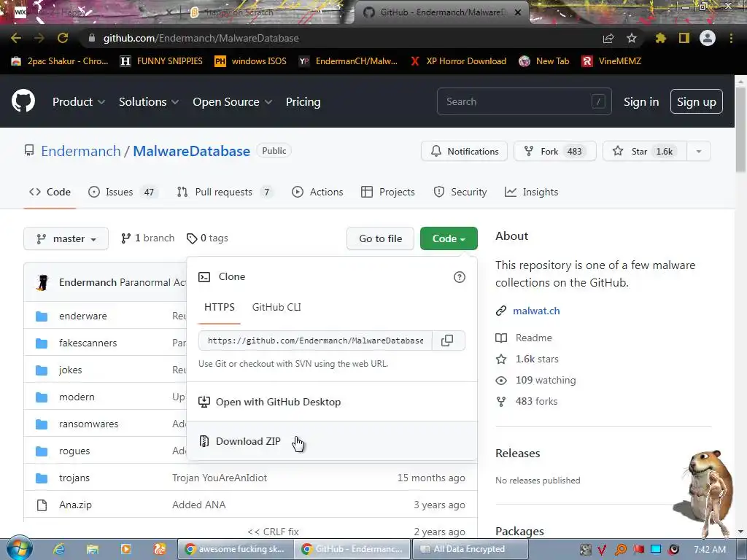Screen dimensions: 747x560
Task: Open the enderware folder
Action: [83, 316]
